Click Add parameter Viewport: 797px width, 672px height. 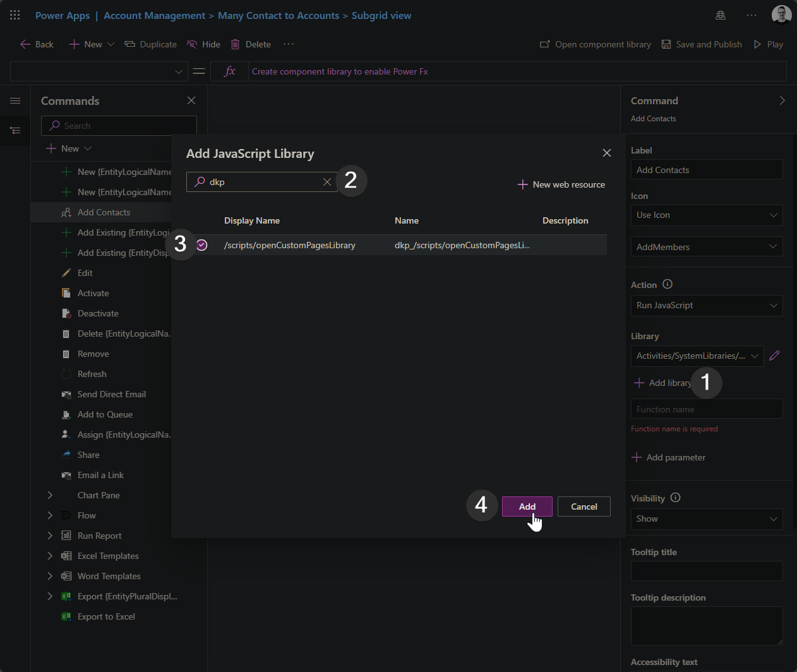coord(669,457)
